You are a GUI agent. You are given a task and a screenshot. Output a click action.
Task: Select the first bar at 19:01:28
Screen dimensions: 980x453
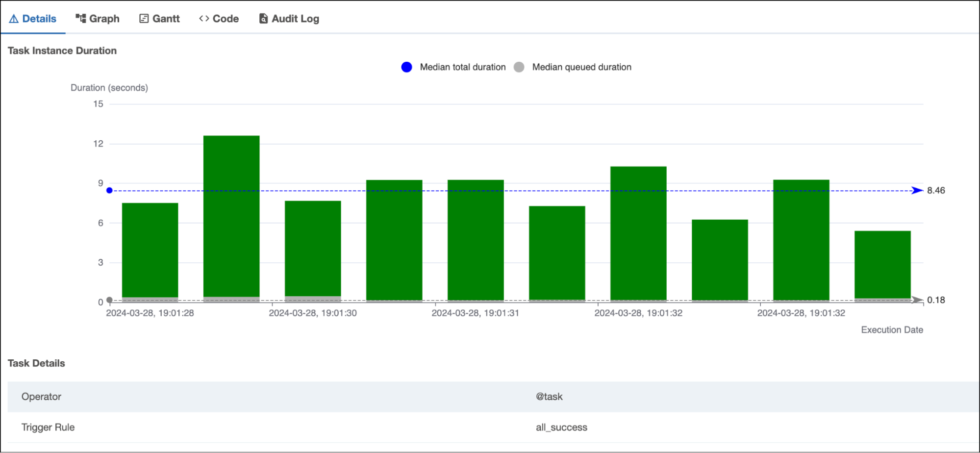[150, 250]
